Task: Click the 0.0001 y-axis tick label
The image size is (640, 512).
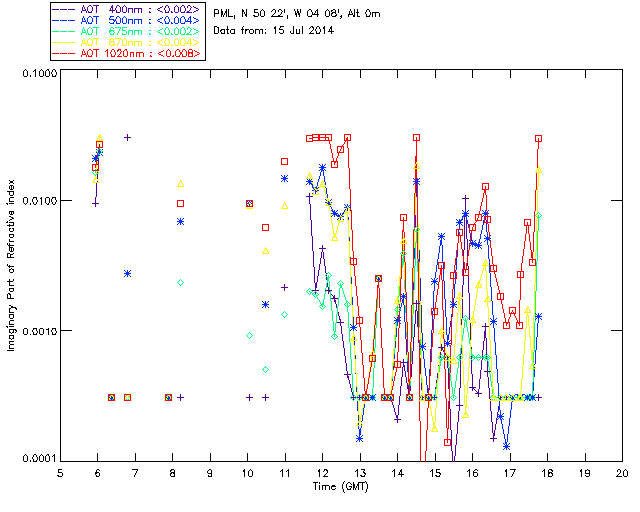Action: click(36, 459)
